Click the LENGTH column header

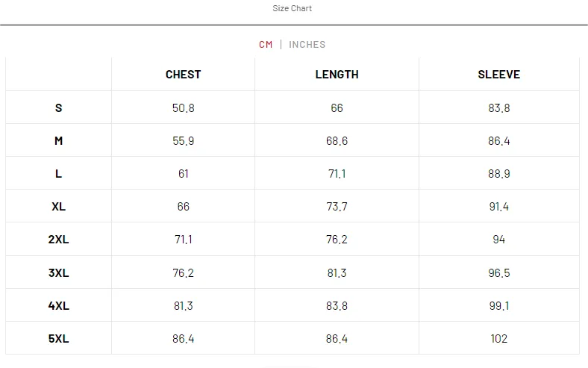(x=337, y=75)
